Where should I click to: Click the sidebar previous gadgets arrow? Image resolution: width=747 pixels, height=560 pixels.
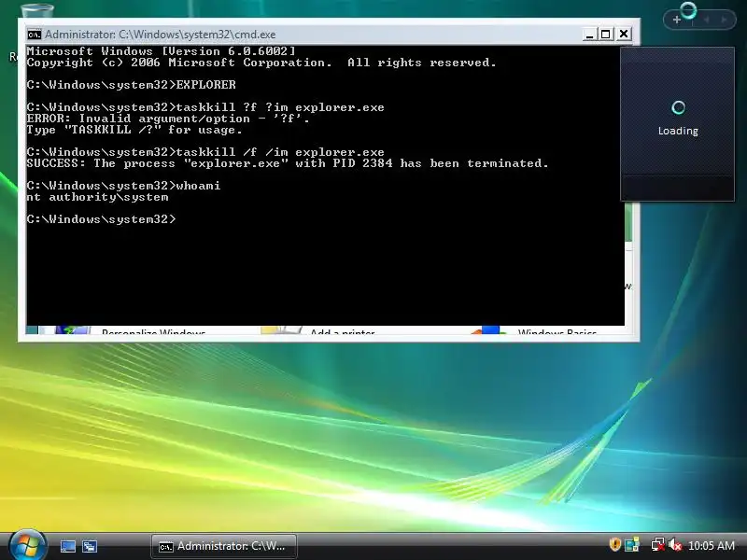(707, 20)
